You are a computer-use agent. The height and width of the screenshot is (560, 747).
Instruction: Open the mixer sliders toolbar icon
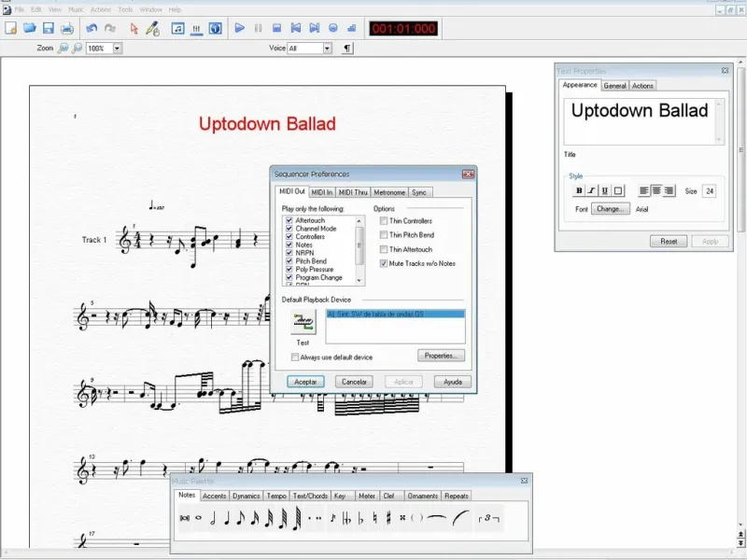[196, 28]
